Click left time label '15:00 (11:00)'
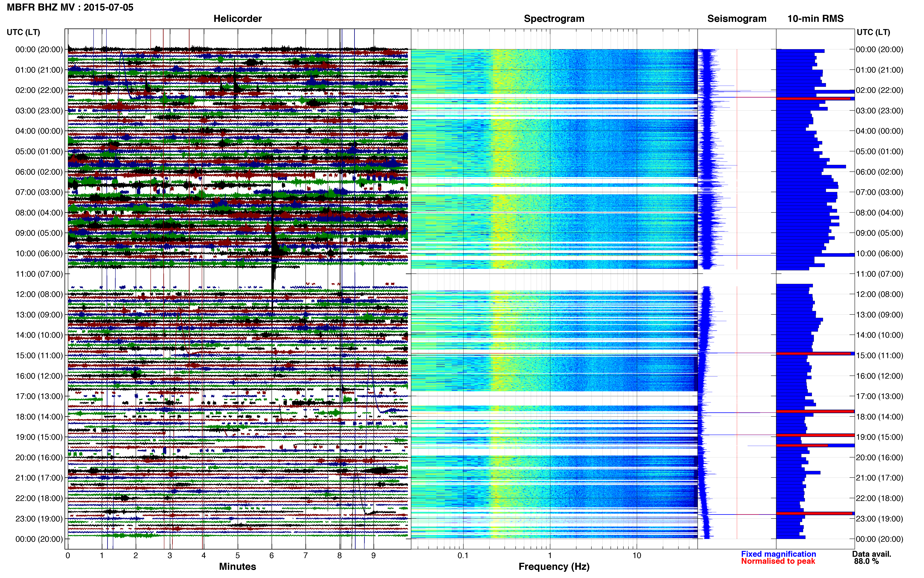Screen dimensions: 924x578 pyautogui.click(x=39, y=355)
